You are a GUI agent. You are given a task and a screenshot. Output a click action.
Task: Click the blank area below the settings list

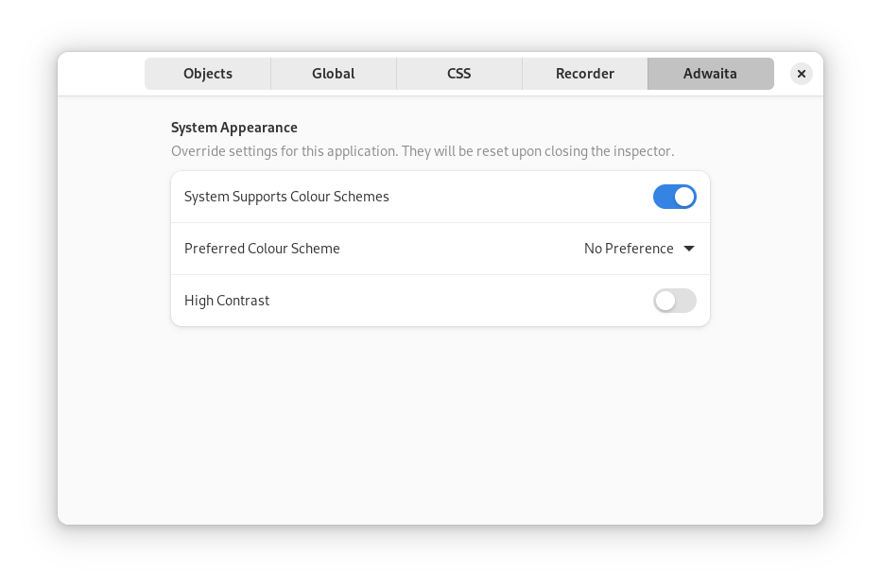[440, 425]
